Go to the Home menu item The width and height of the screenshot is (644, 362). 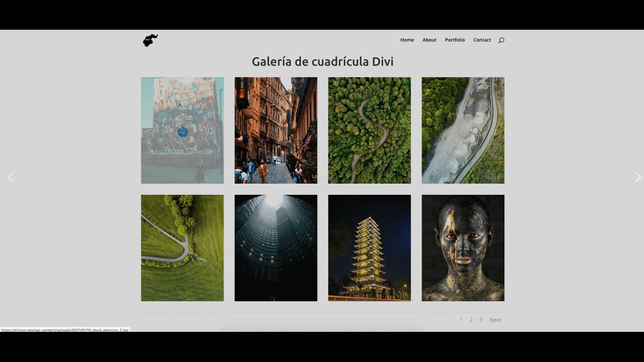tap(407, 40)
